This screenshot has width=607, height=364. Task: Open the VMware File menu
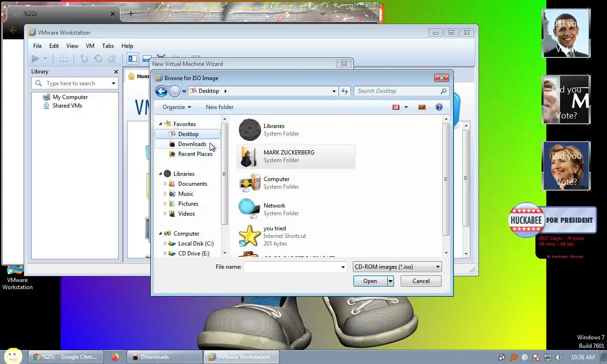37,46
